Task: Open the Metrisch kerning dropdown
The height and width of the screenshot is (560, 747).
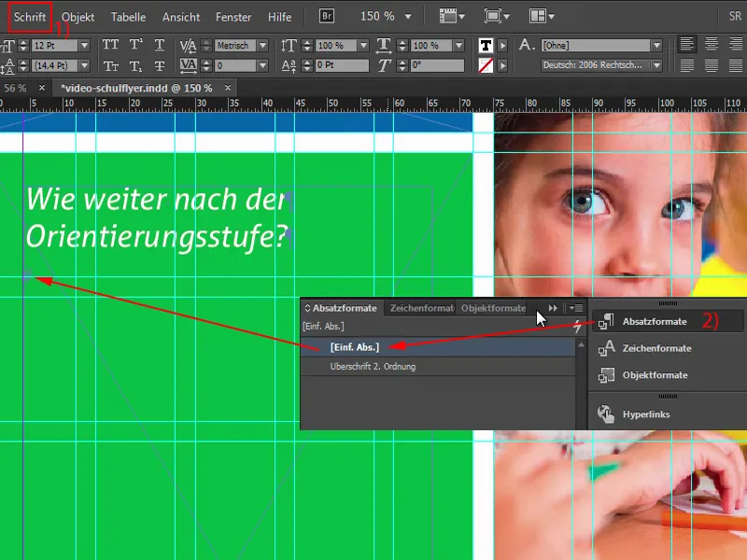Action: pos(262,46)
